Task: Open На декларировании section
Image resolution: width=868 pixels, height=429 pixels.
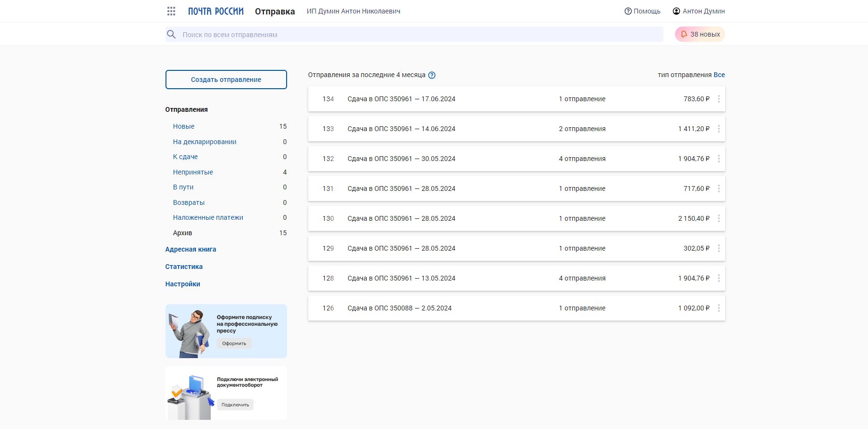Action: (x=205, y=142)
